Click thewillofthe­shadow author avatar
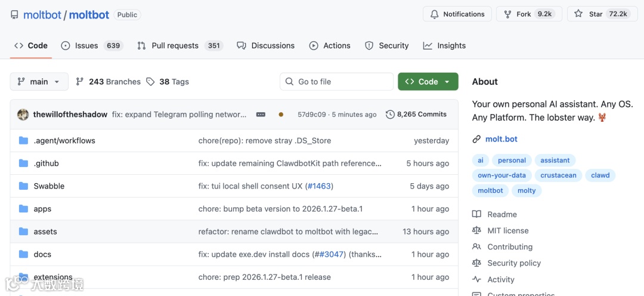 (x=23, y=115)
